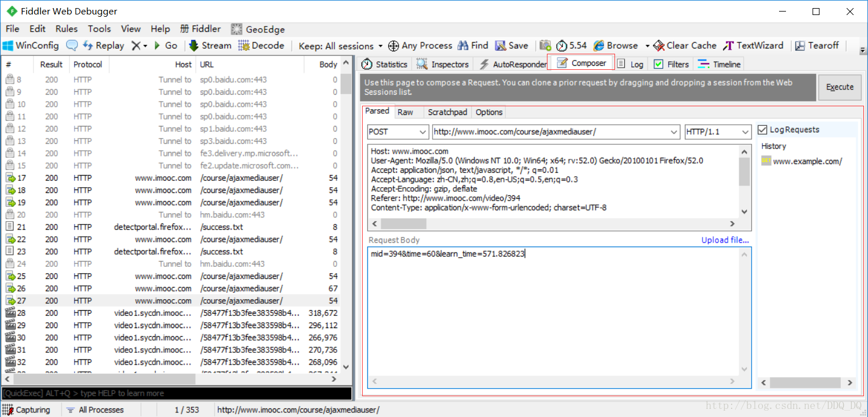Replay the selected sessions
This screenshot has height=417, width=868.
104,45
